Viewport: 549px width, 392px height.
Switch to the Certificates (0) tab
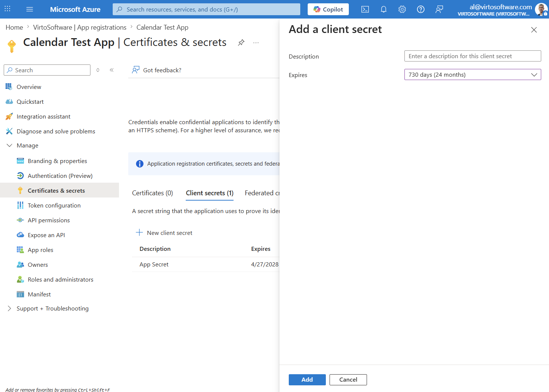tap(153, 193)
